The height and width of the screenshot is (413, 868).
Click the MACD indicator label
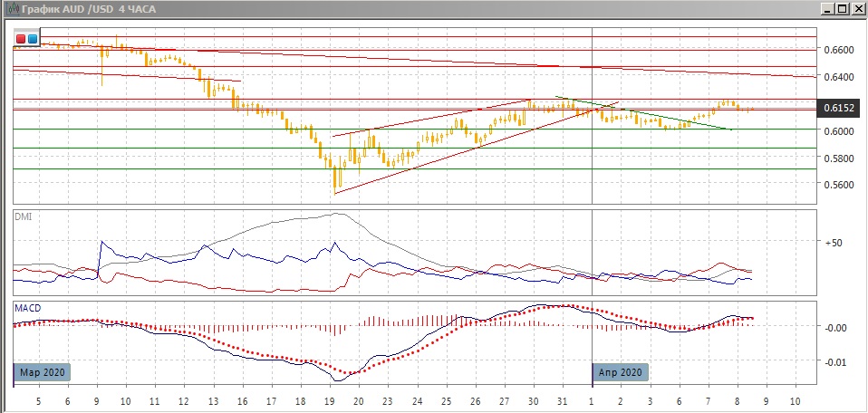click(x=26, y=309)
